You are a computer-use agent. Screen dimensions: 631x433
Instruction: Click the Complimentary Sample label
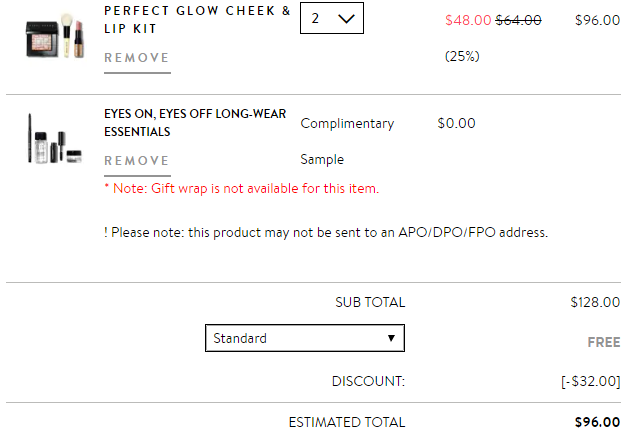pyautogui.click(x=347, y=141)
